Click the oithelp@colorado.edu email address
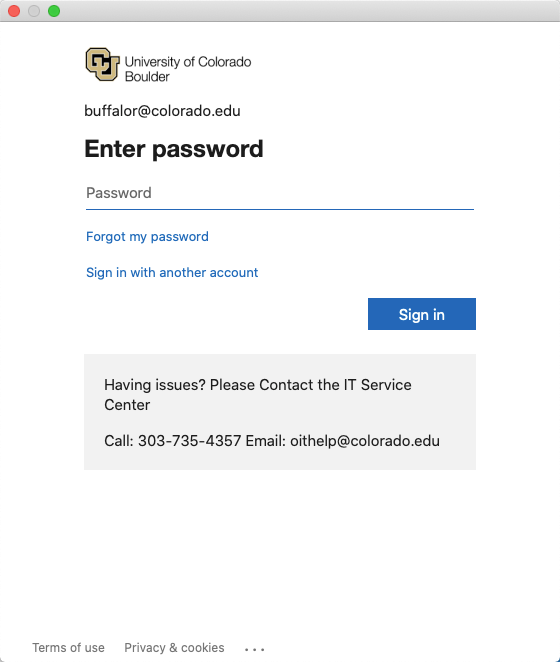The width and height of the screenshot is (560, 662). (365, 441)
